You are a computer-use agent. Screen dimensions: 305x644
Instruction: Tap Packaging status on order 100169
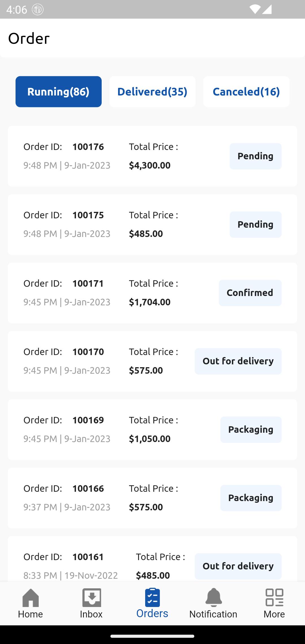coord(251,430)
